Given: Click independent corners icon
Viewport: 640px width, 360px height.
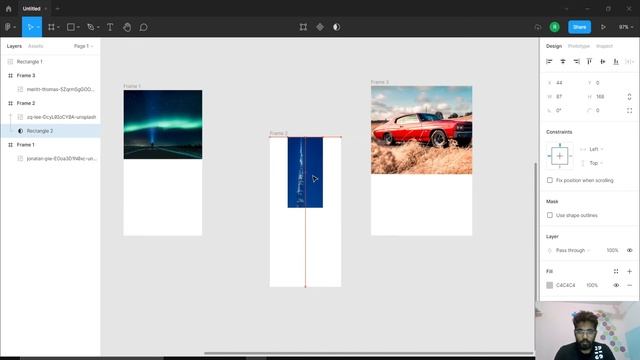Looking at the screenshot, I should [629, 110].
